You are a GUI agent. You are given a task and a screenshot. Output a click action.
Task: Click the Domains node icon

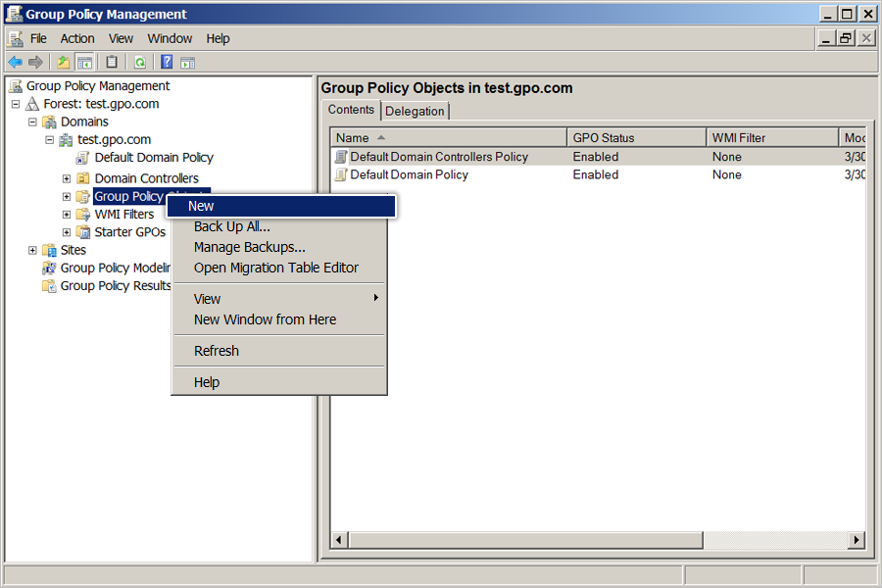coord(50,122)
